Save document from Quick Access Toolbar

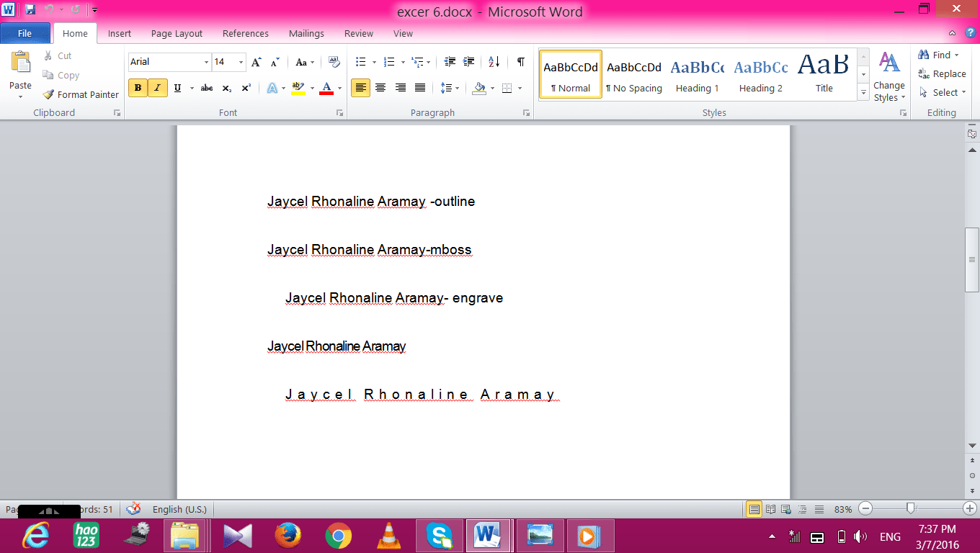coord(30,10)
